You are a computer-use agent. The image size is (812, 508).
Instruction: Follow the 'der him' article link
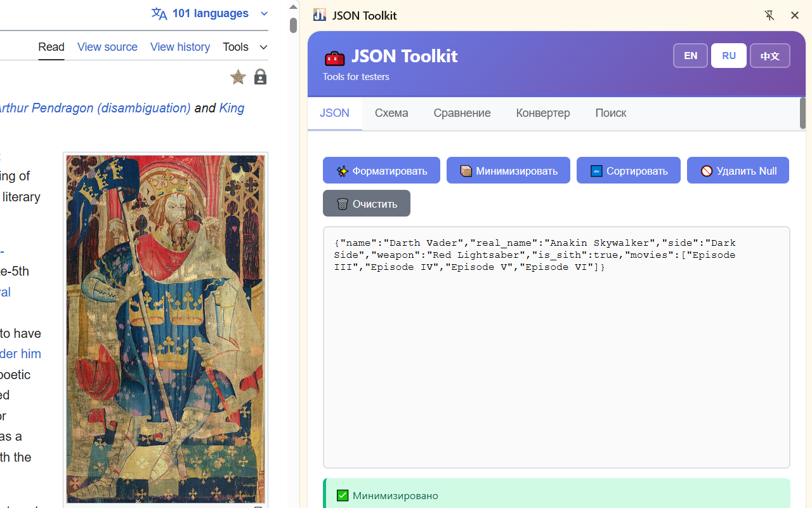[20, 354]
